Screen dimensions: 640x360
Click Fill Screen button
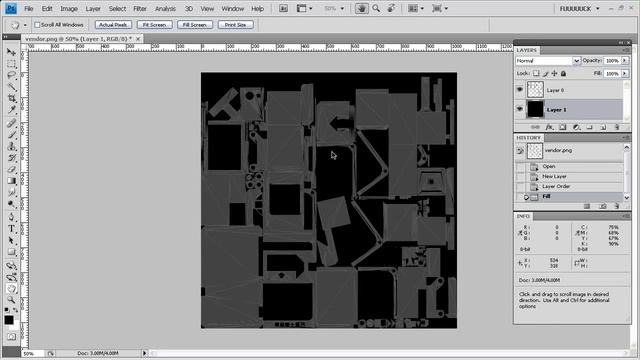tap(195, 25)
